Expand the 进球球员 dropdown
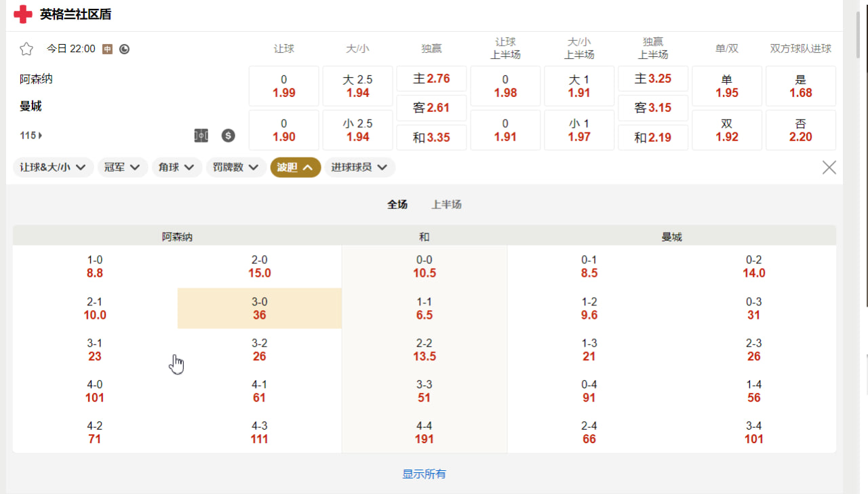Viewport: 868px width, 494px height. point(360,168)
